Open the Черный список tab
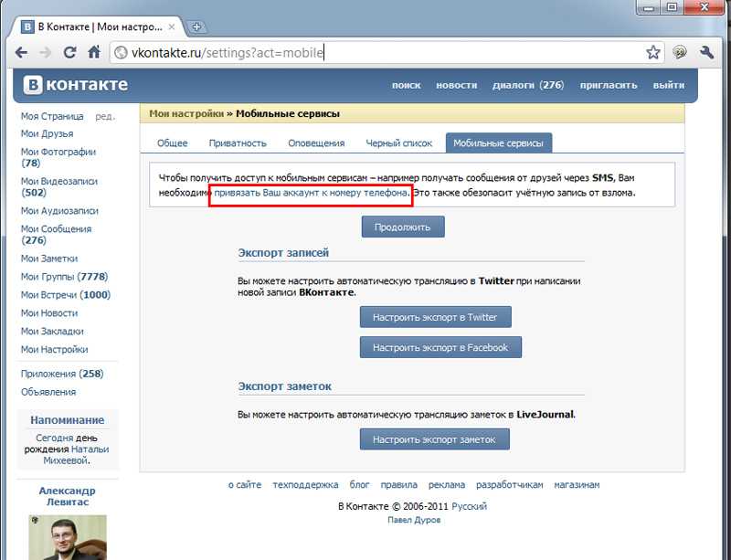The width and height of the screenshot is (731, 560). coord(399,143)
